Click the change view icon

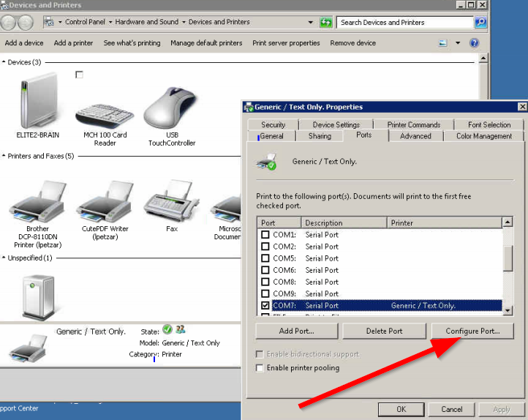pyautogui.click(x=442, y=43)
